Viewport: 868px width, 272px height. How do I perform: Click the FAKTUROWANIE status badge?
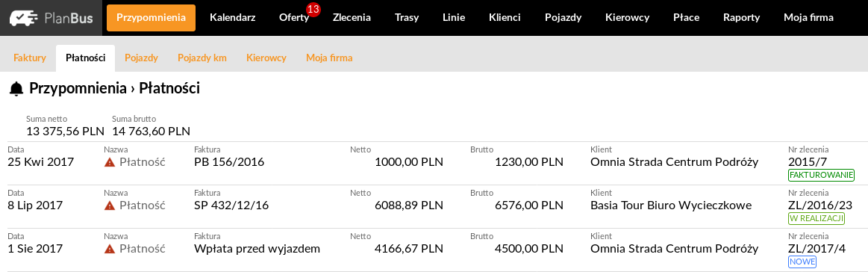click(x=821, y=176)
